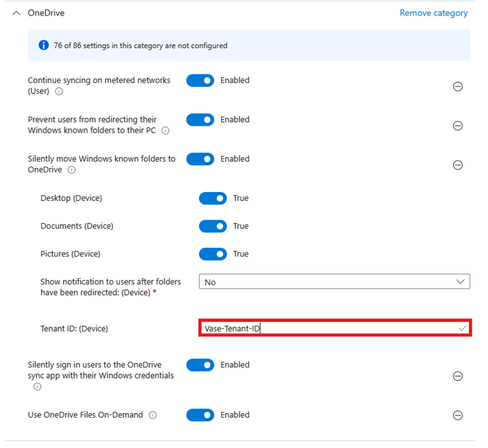Image resolution: width=488 pixels, height=448 pixels.
Task: Toggle Continue syncing on metered networks switch
Action: [200, 80]
